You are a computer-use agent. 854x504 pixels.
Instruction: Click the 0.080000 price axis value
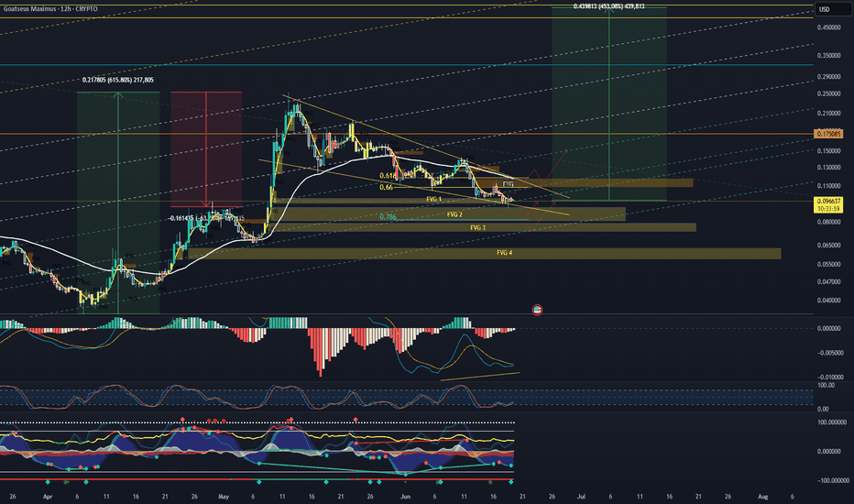click(x=828, y=222)
